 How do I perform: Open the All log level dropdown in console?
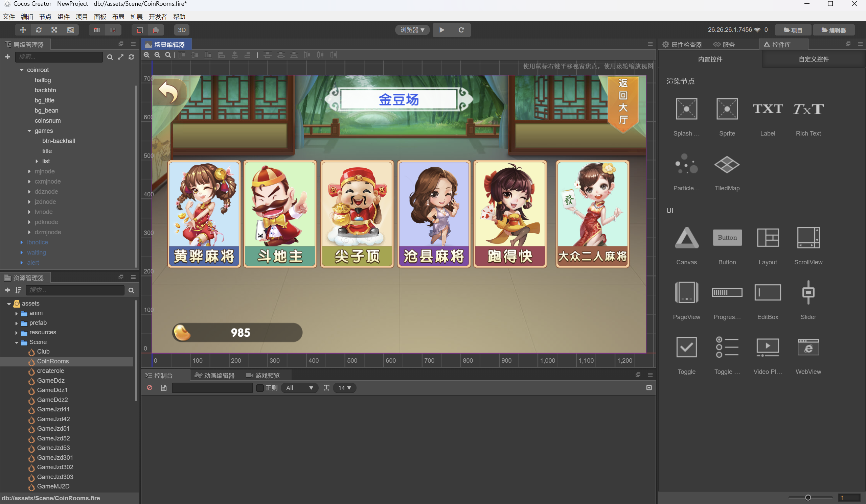299,388
